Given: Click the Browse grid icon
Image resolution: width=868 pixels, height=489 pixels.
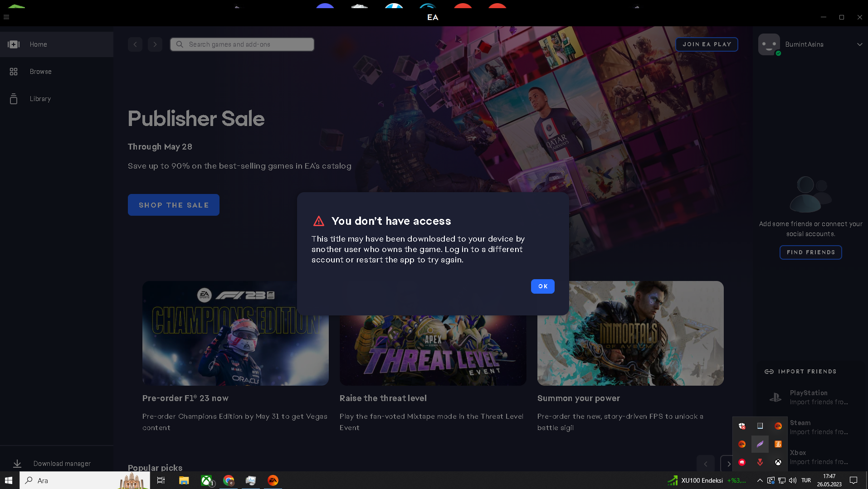Looking at the screenshot, I should [x=14, y=72].
